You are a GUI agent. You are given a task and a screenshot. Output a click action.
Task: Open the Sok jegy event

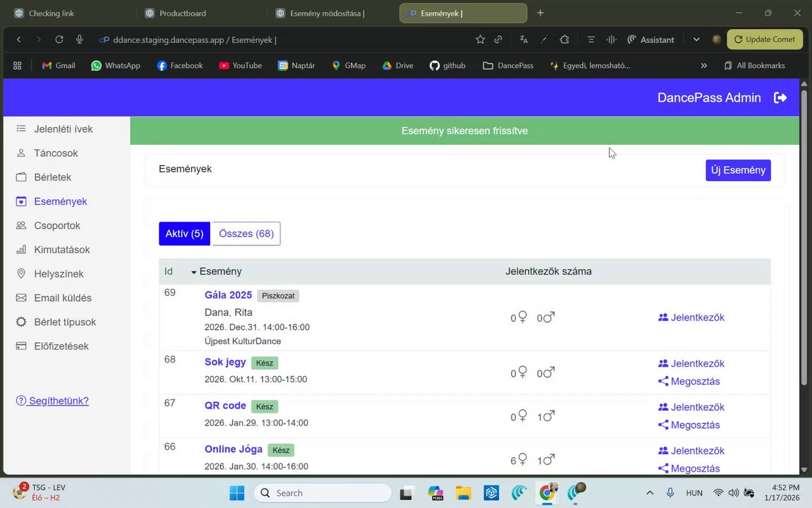click(x=225, y=362)
